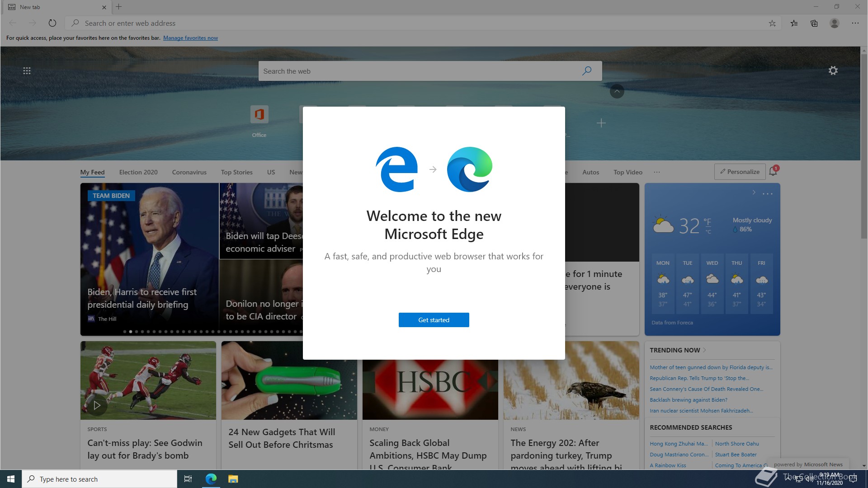Image resolution: width=868 pixels, height=488 pixels.
Task: Select the Election 2020 tab
Action: [138, 172]
